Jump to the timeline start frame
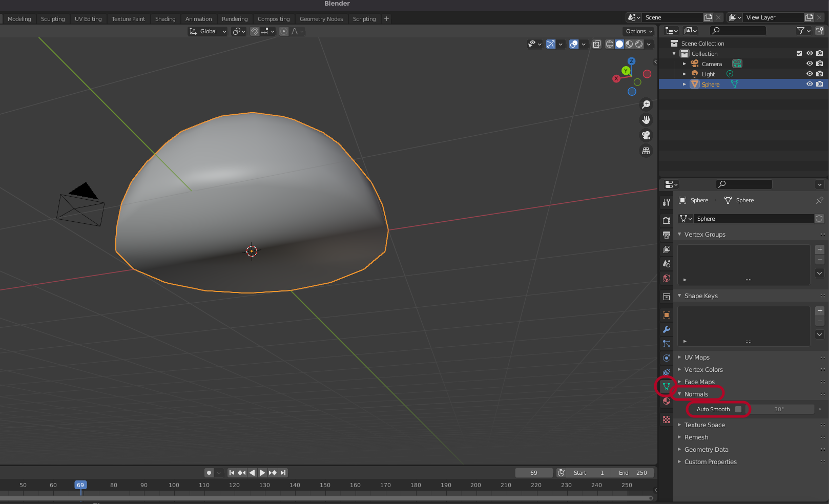The image size is (829, 504). 232,473
